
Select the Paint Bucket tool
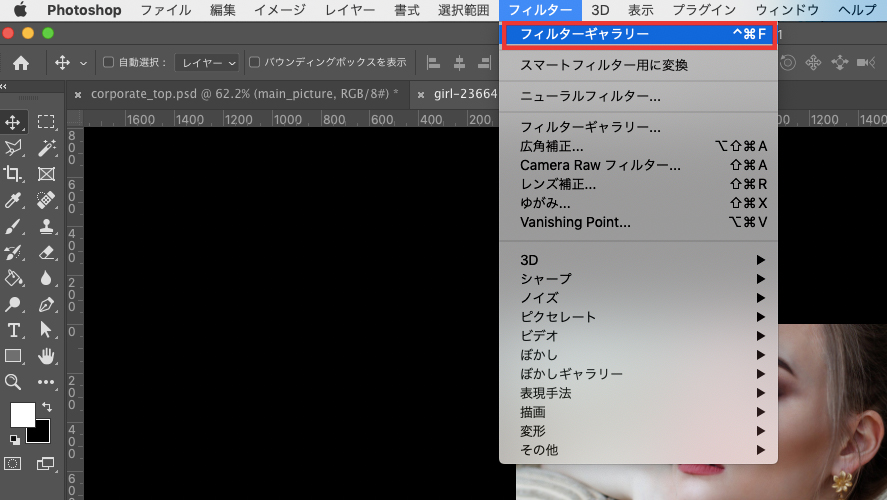pos(13,278)
